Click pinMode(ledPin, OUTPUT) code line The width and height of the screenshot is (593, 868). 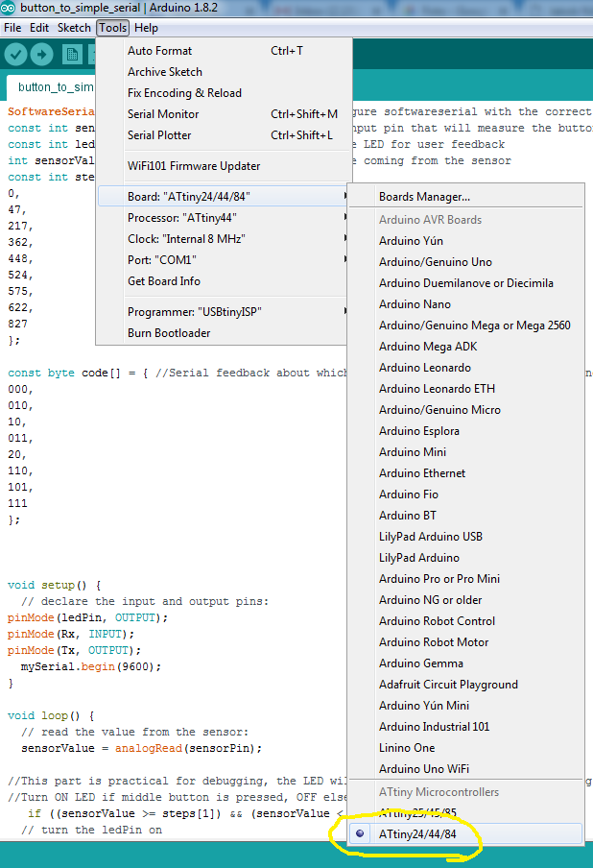pos(87,617)
